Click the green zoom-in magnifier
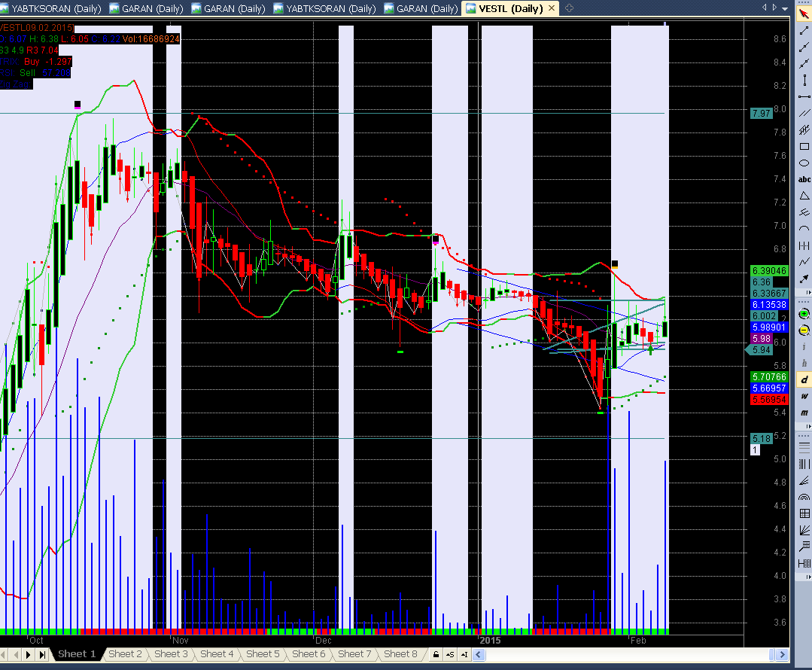Image resolution: width=812 pixels, height=670 pixels. (804, 313)
